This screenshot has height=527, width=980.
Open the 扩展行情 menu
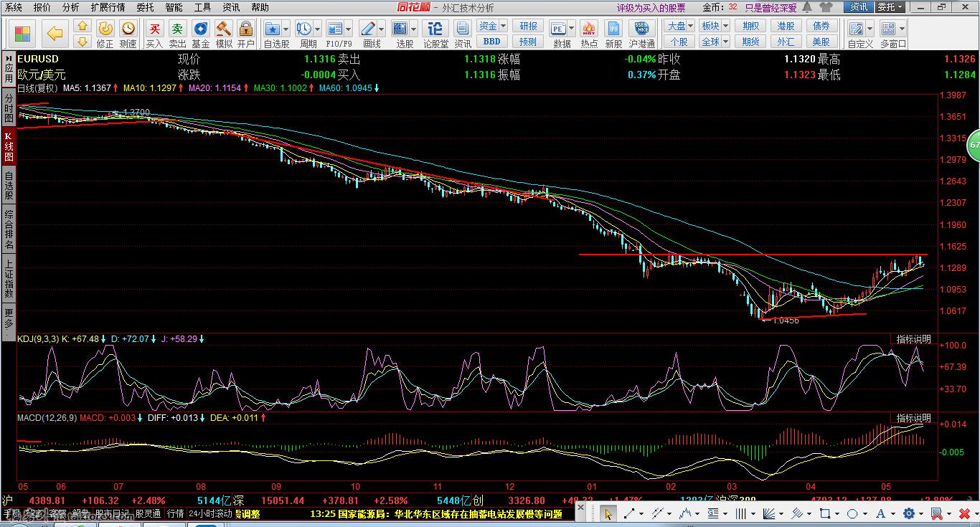coord(108,7)
